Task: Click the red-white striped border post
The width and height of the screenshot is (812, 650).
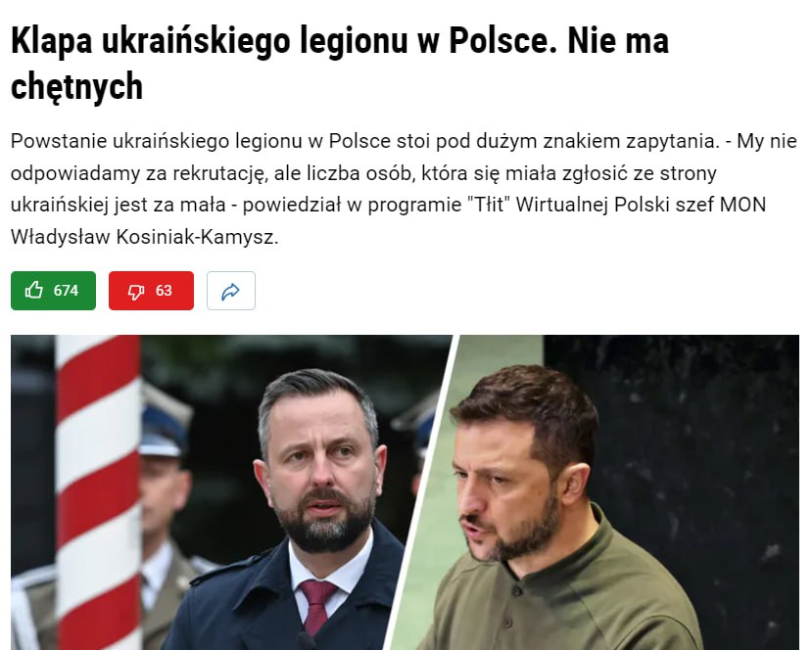Action: [98, 492]
